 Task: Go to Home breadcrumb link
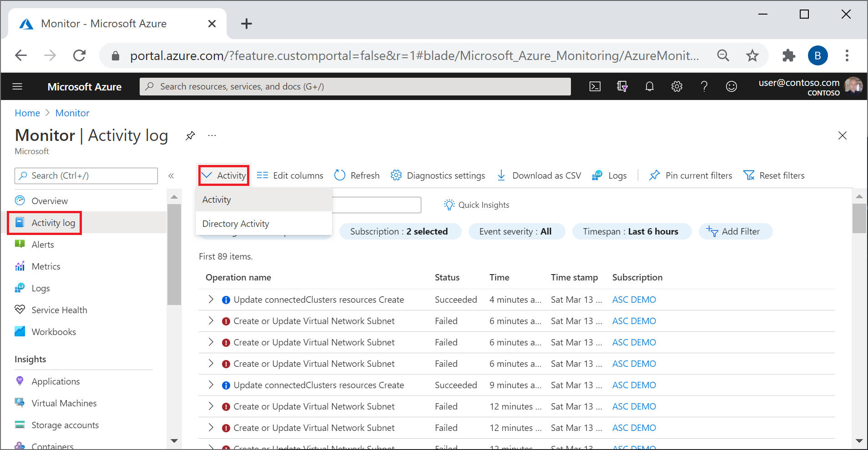pos(27,113)
